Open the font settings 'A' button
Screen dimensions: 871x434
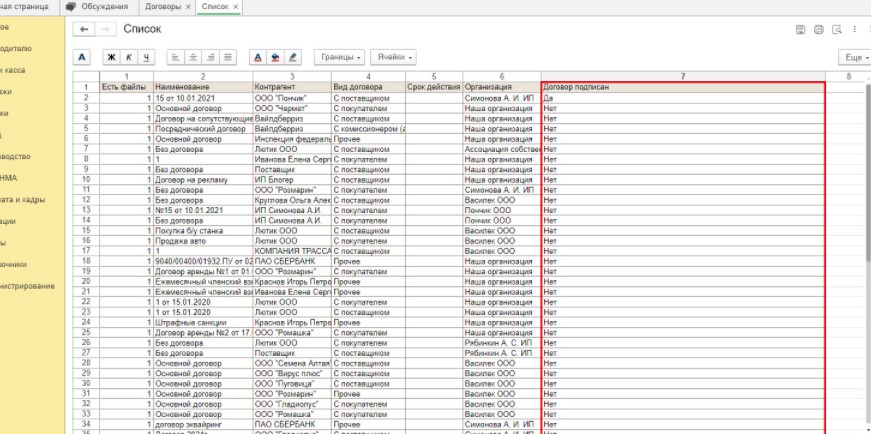pyautogui.click(x=83, y=57)
